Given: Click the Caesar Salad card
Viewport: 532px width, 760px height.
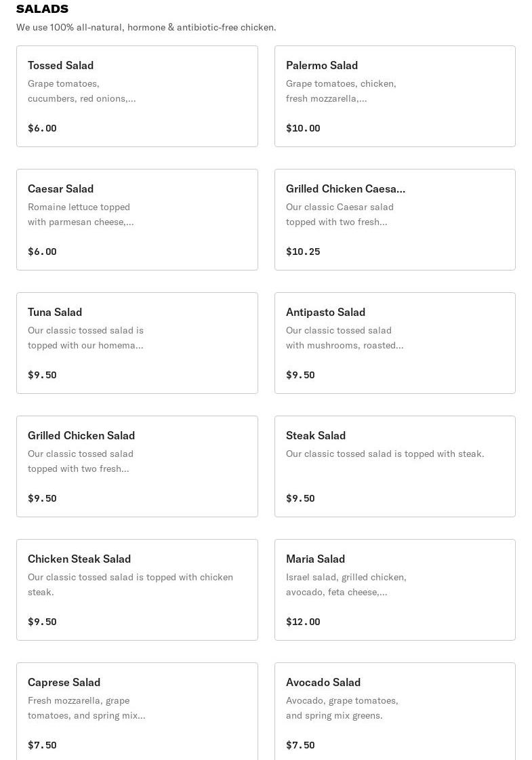Looking at the screenshot, I should point(137,220).
